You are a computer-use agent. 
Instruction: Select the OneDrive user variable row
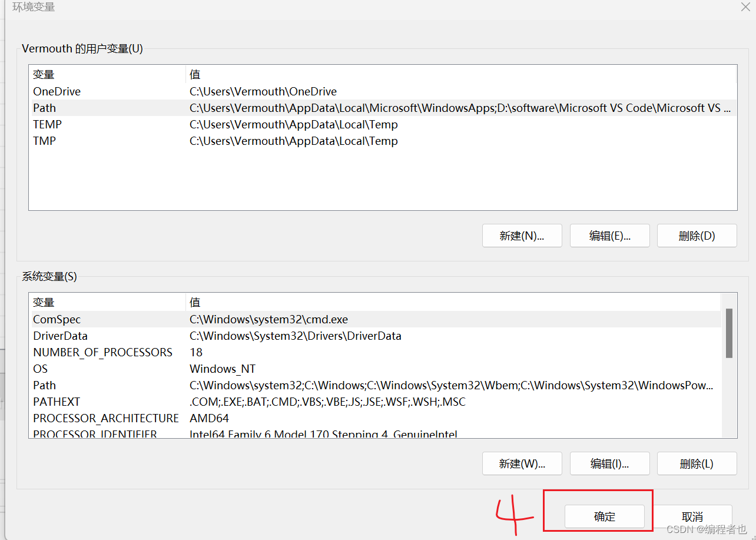[118, 91]
